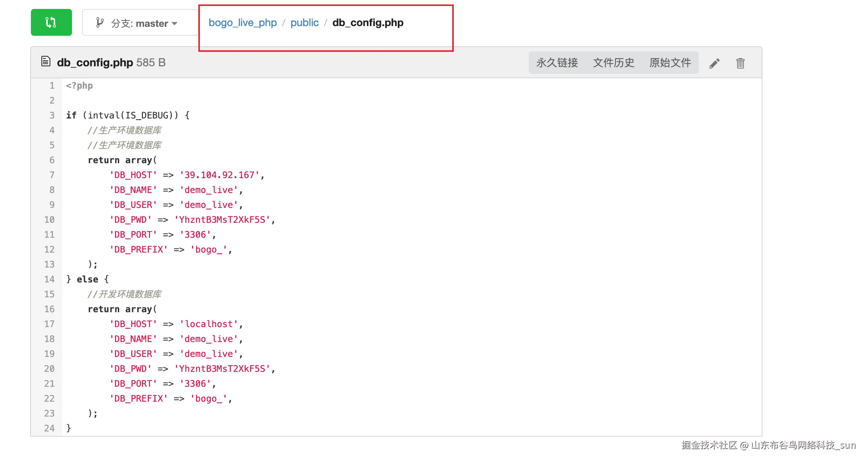Image resolution: width=868 pixels, height=462 pixels.
Task: Click the green compare/pull request icon button
Action: point(51,22)
